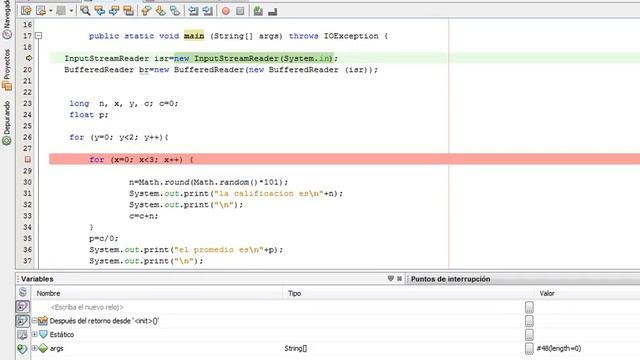Click the Find Next Occurrence icon

coord(114,11)
